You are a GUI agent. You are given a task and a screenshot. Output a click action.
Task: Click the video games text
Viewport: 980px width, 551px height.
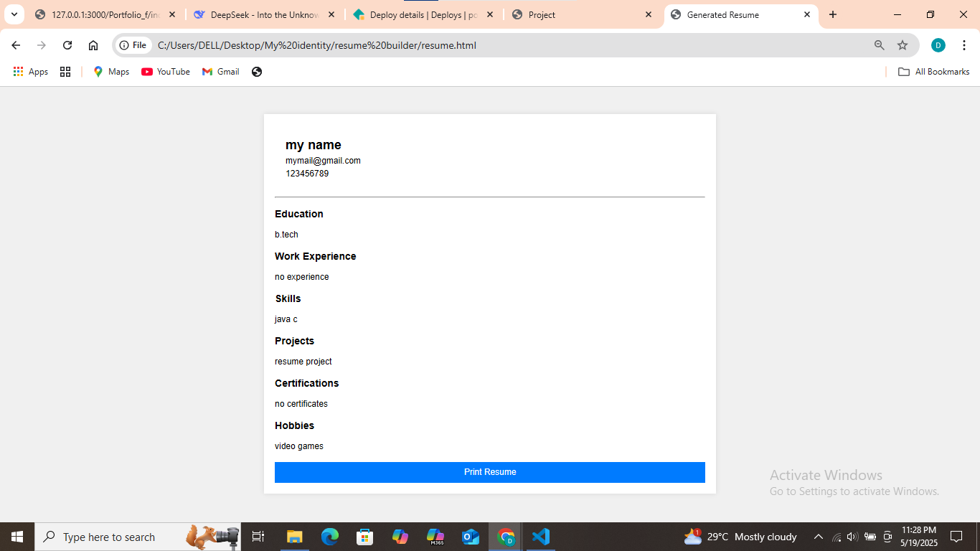point(299,446)
